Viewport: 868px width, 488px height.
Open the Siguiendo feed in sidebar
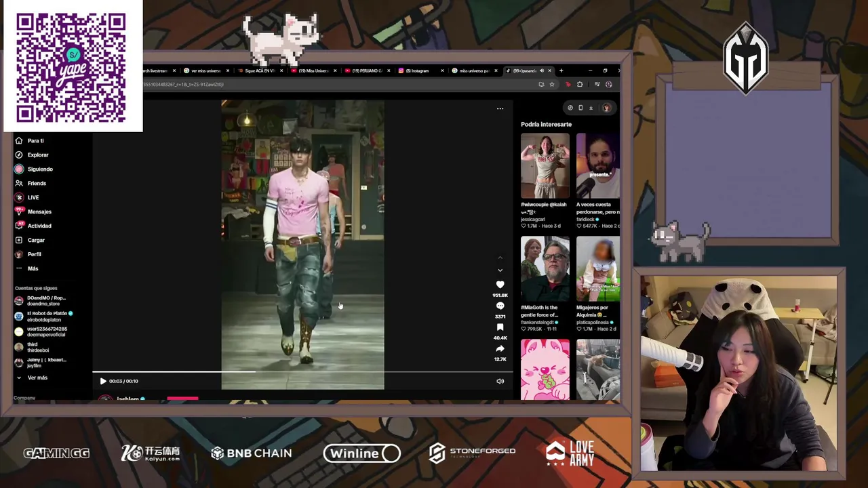[34, 169]
